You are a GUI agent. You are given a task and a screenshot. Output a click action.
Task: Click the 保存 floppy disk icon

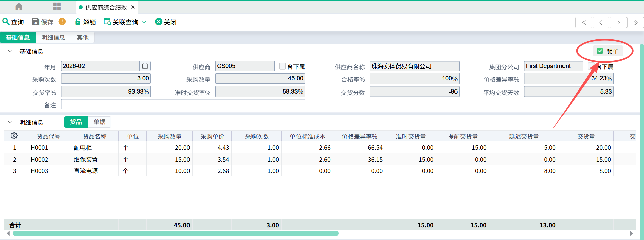(x=35, y=22)
